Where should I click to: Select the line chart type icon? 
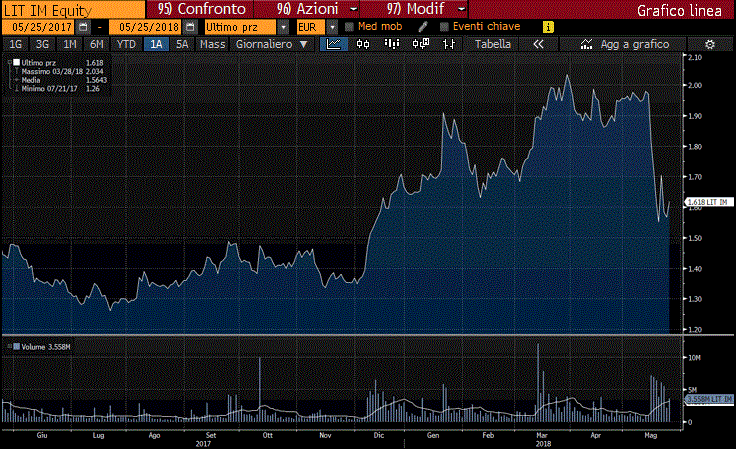pyautogui.click(x=334, y=44)
